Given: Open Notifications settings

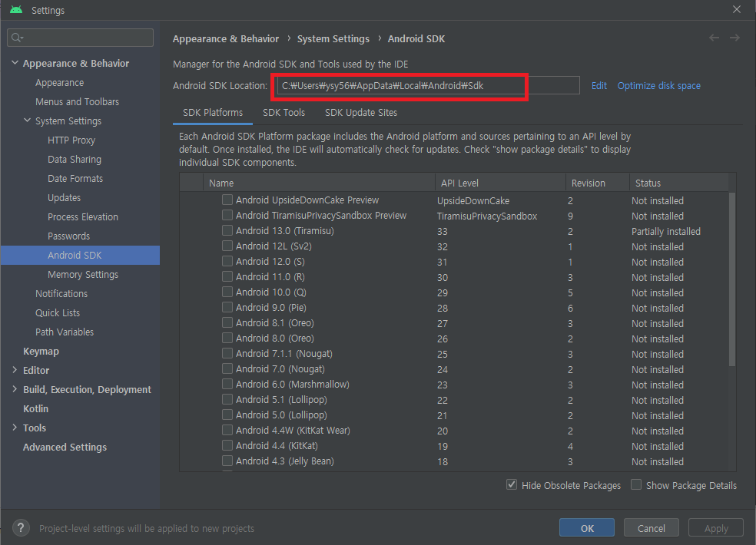Looking at the screenshot, I should (61, 293).
